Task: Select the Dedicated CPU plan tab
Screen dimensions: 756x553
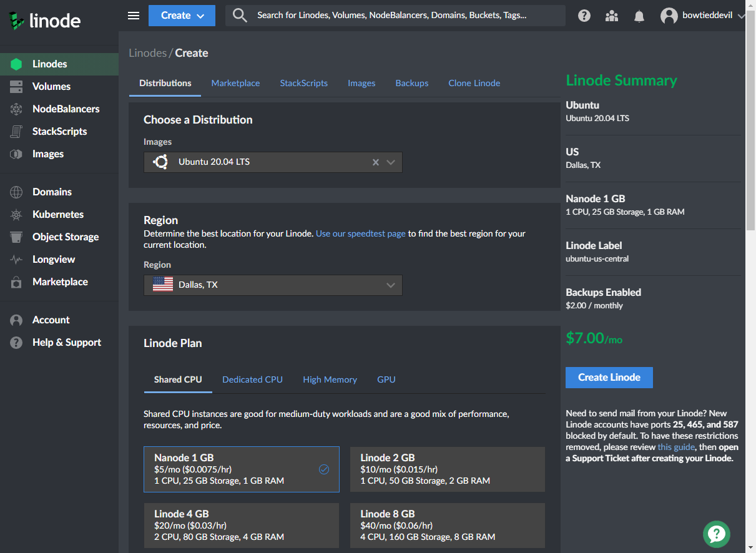Action: 252,379
